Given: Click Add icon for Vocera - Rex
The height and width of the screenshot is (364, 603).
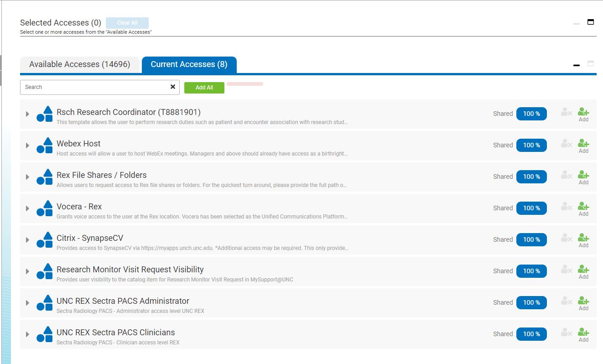Looking at the screenshot, I should click(x=583, y=206).
